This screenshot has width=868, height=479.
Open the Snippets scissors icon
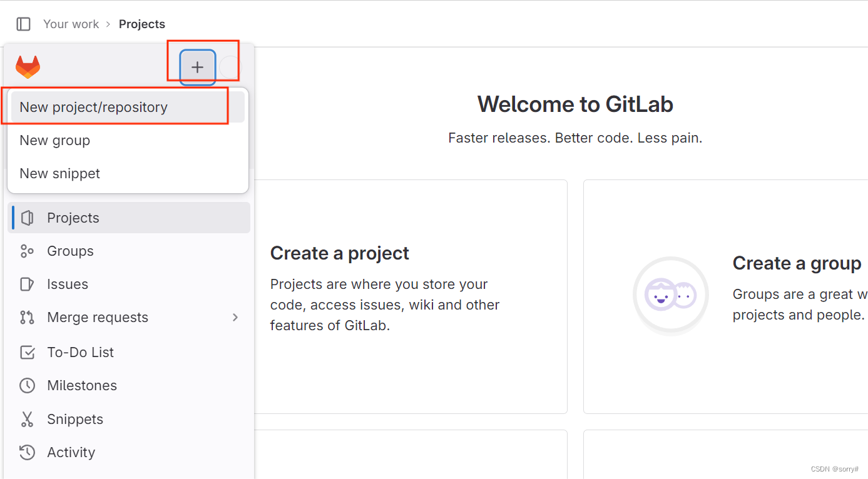point(27,419)
